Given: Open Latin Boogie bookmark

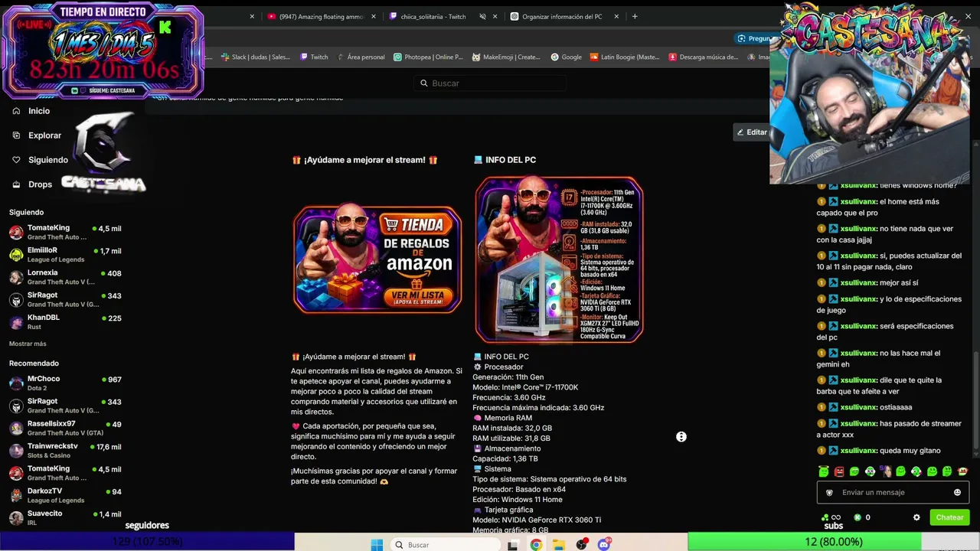Looking at the screenshot, I should [624, 57].
